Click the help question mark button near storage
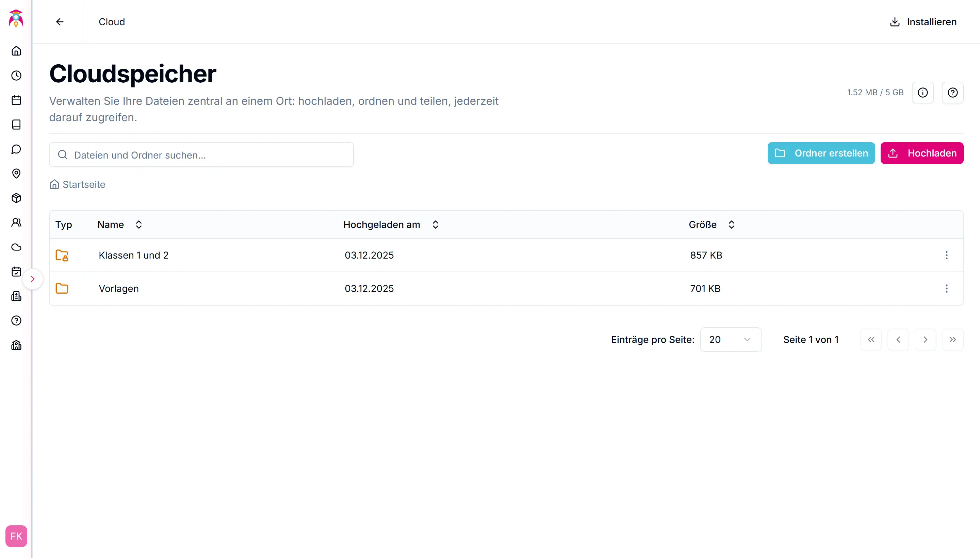Screen dimensions: 980x558 tap(952, 92)
